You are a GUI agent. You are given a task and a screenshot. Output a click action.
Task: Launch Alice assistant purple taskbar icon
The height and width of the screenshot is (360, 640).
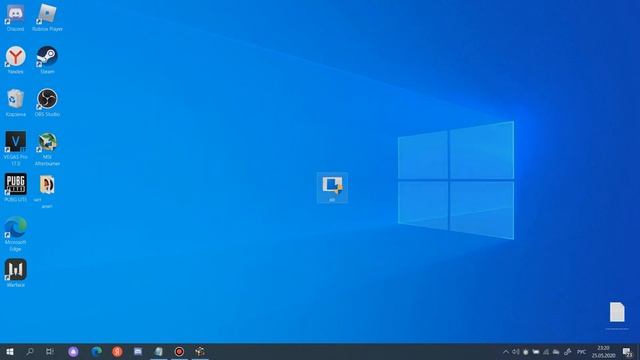click(x=73, y=352)
